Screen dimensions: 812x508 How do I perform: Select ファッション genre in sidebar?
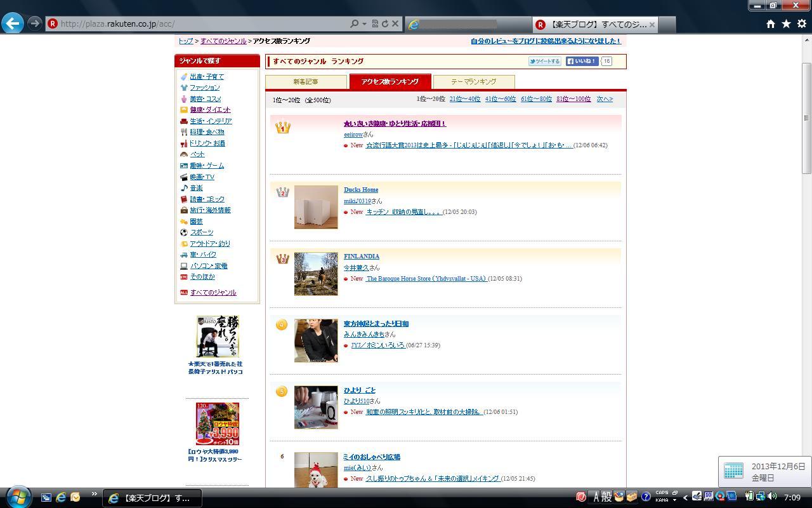pos(204,88)
